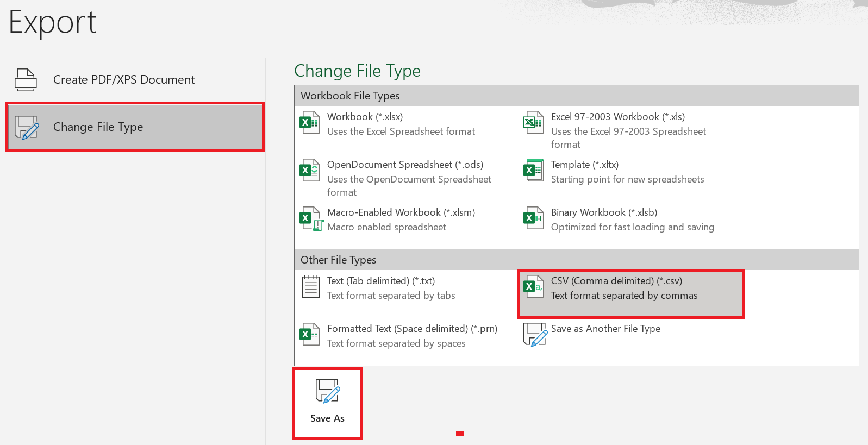Pick the Template (*.xltx) icon

coord(533,170)
